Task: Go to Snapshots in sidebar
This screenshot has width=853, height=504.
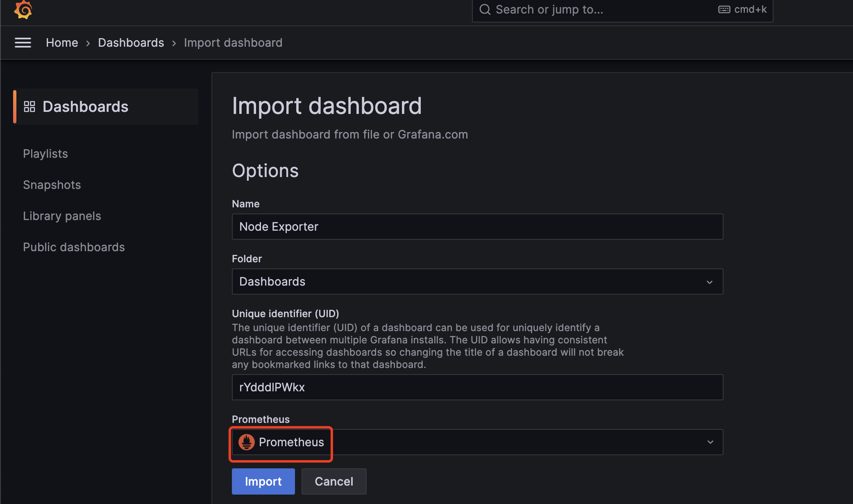Action: click(52, 185)
